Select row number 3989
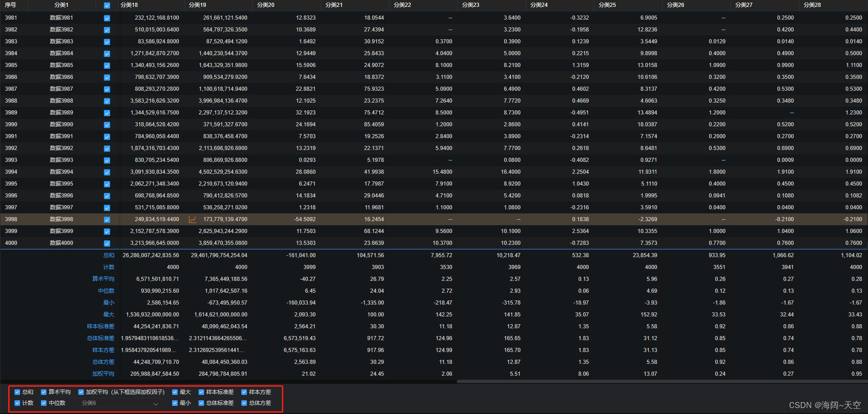The width and height of the screenshot is (868, 414). point(11,113)
